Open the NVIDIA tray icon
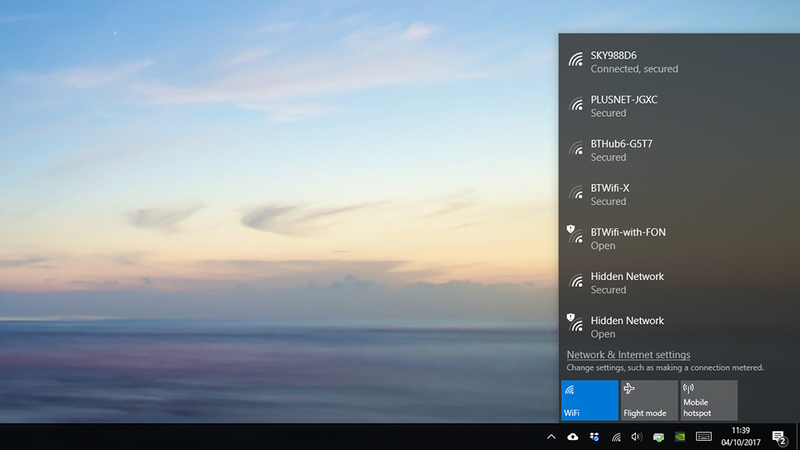800x450 pixels. (x=680, y=437)
